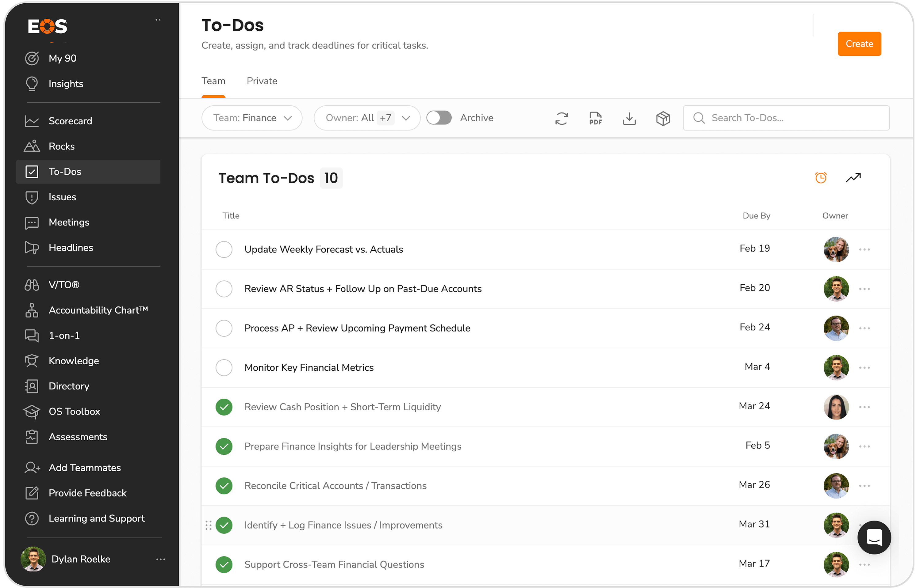Click the orange alarm clock icon
This screenshot has width=920, height=588.
(821, 177)
